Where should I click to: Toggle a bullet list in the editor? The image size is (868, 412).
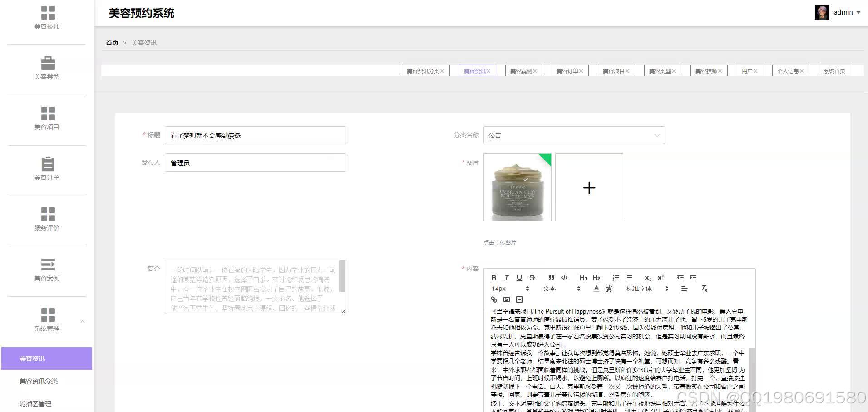point(628,278)
